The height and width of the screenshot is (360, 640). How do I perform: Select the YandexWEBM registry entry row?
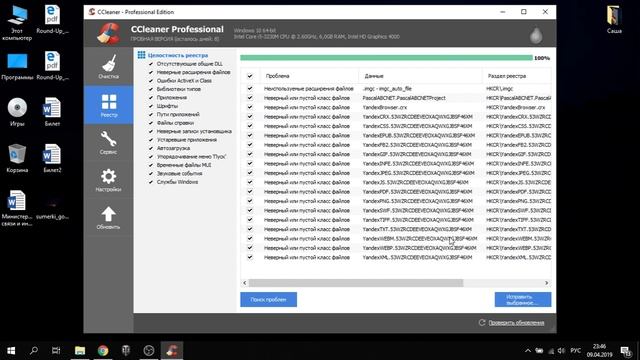(x=396, y=238)
